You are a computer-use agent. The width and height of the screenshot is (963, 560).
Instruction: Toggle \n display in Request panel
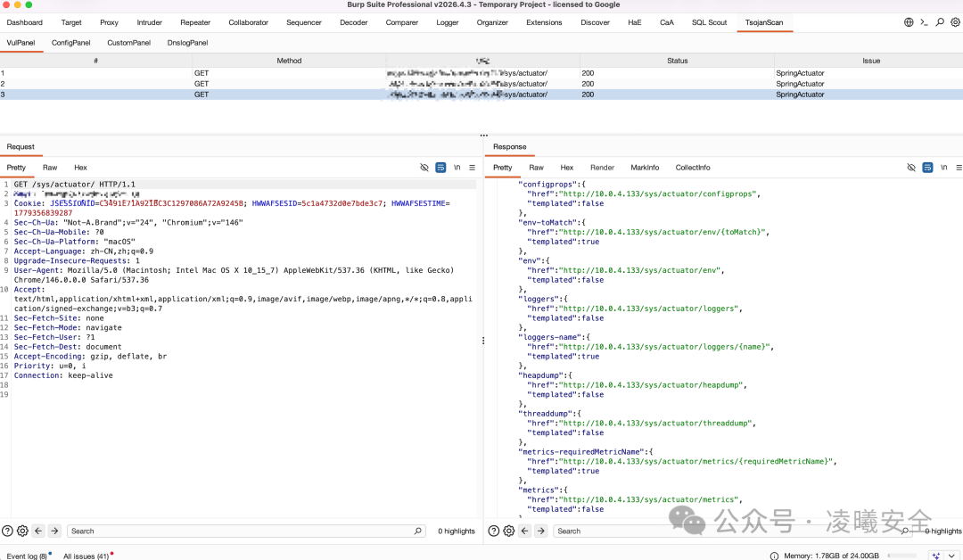coord(457,168)
